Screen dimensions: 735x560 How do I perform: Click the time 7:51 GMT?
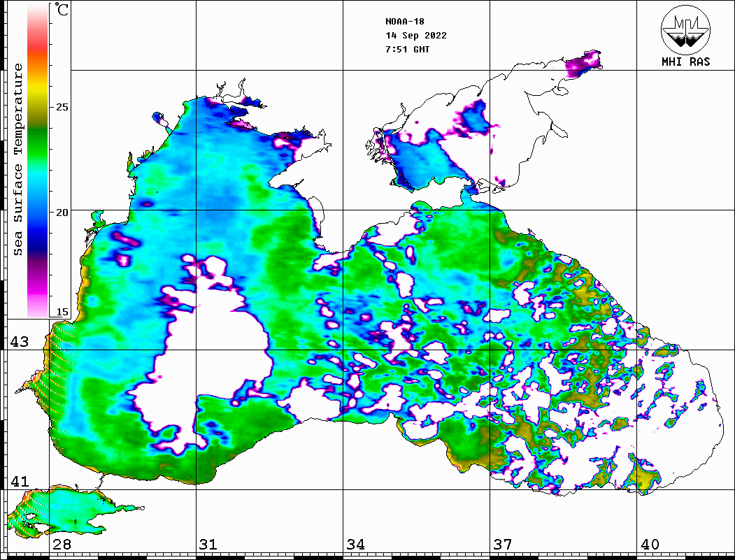point(407,49)
